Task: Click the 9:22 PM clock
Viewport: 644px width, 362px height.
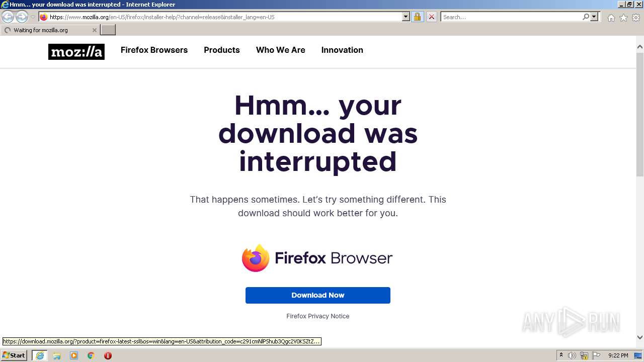Action: pos(618,355)
